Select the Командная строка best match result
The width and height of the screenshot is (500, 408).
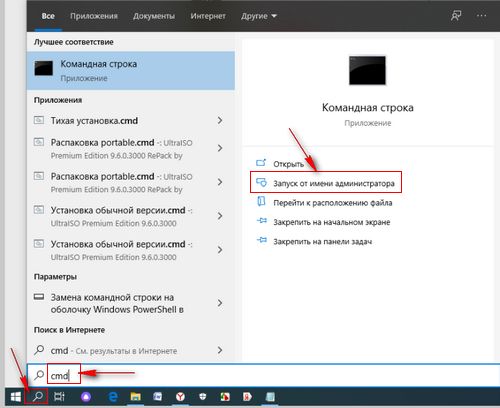(131, 70)
